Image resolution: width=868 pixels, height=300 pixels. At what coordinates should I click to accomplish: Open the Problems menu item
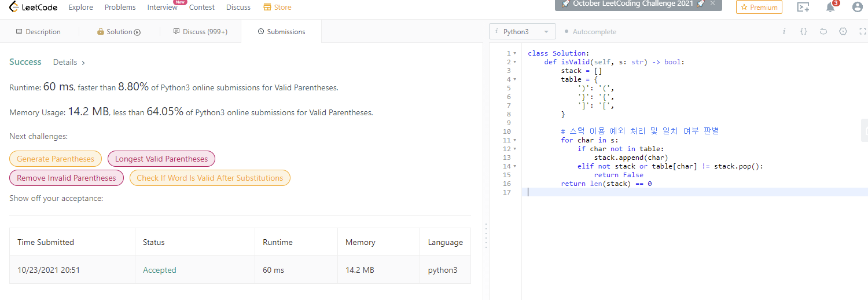click(x=120, y=8)
